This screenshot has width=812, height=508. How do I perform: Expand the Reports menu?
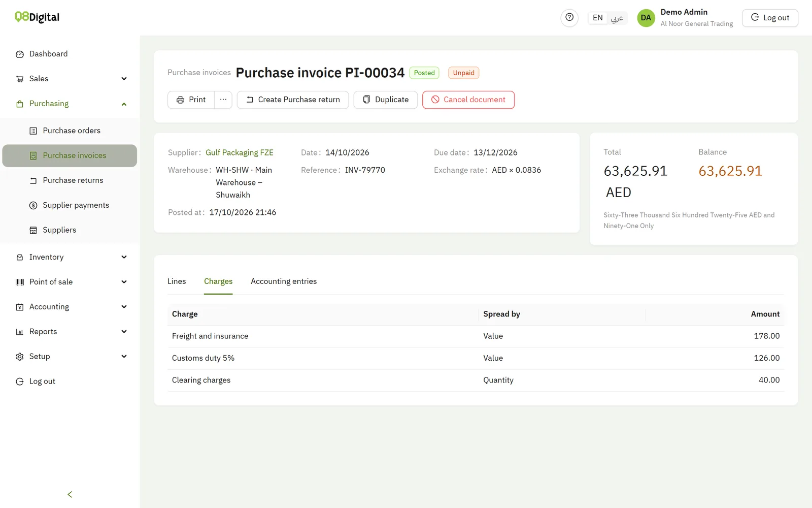[x=70, y=332]
